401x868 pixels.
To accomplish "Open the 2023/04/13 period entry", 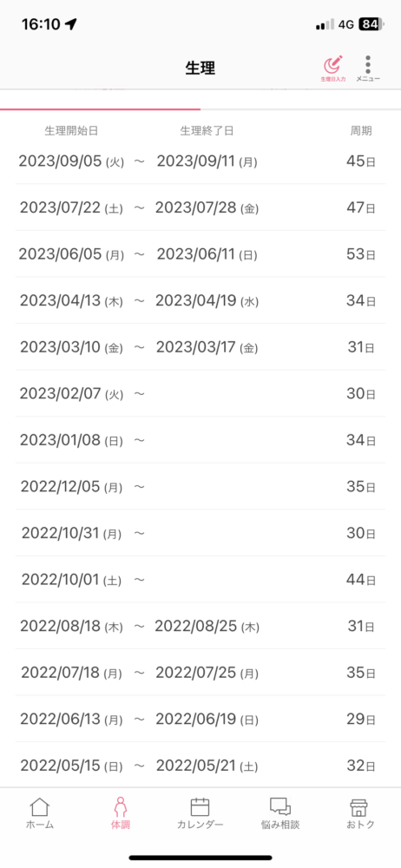I will coord(200,300).
